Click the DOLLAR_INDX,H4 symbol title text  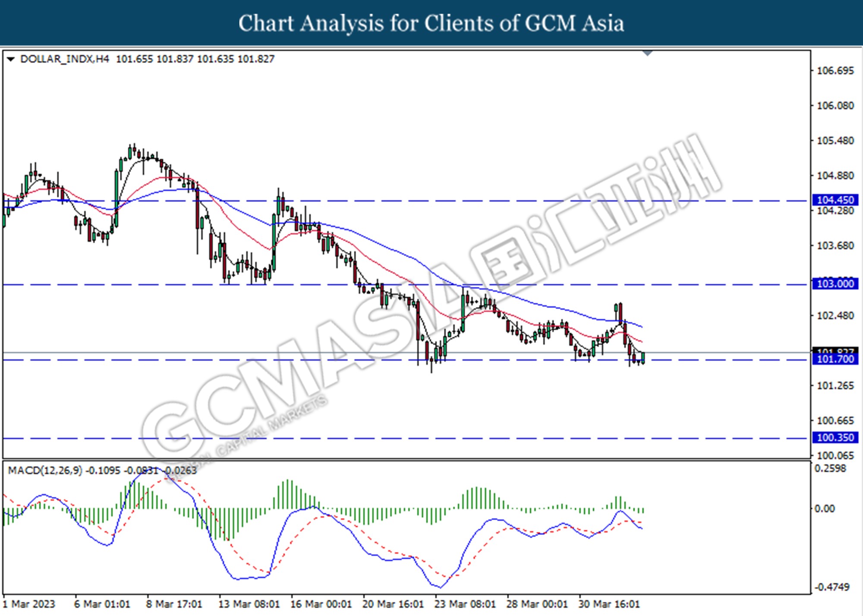coord(65,59)
